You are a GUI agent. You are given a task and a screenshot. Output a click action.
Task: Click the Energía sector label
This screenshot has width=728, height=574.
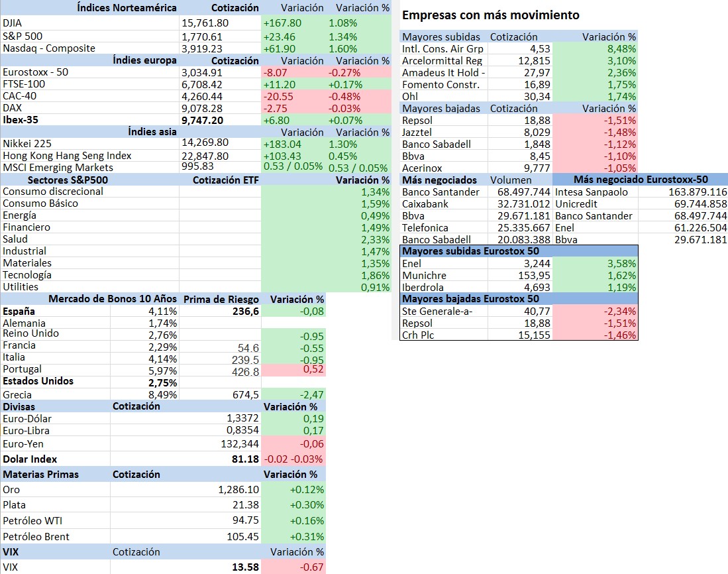19,215
